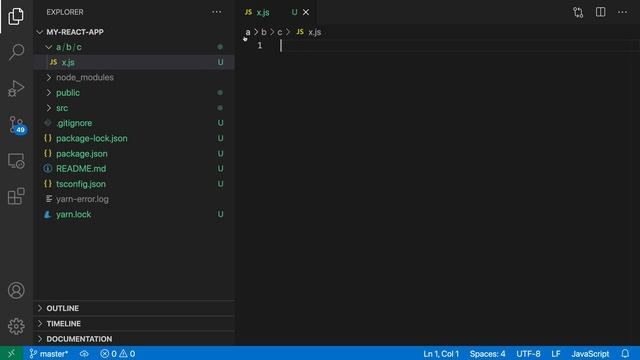Image resolution: width=640 pixels, height=360 pixels.
Task: Open the Extensions view
Action: pos(16,196)
